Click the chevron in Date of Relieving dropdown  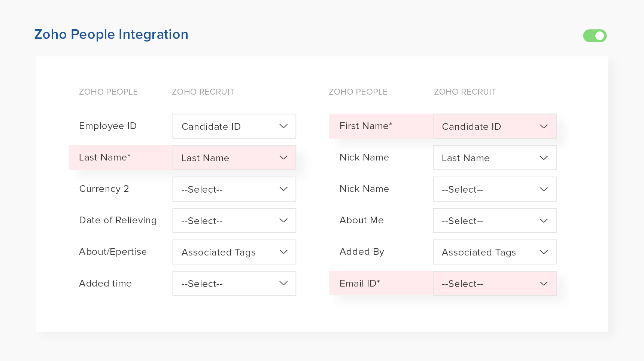pyautogui.click(x=283, y=221)
